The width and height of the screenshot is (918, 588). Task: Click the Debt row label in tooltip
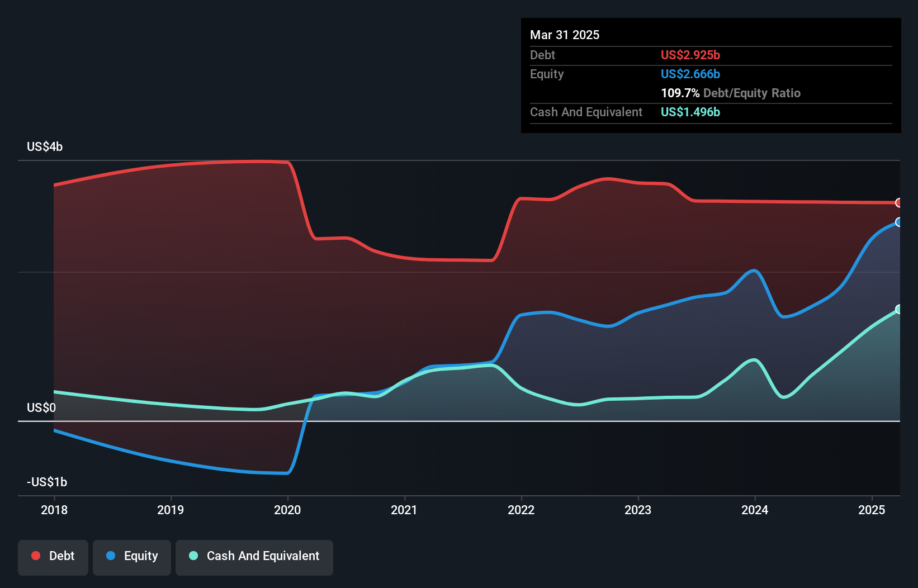pos(542,55)
